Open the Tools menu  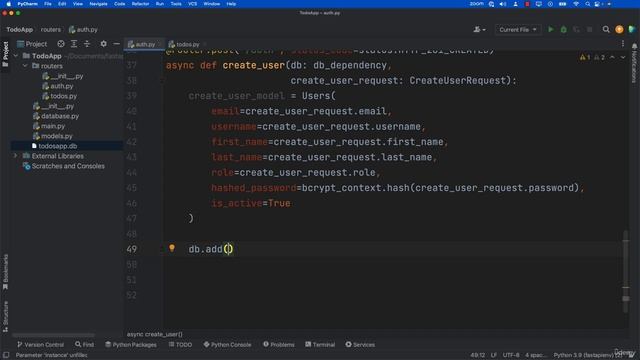coord(176,4)
